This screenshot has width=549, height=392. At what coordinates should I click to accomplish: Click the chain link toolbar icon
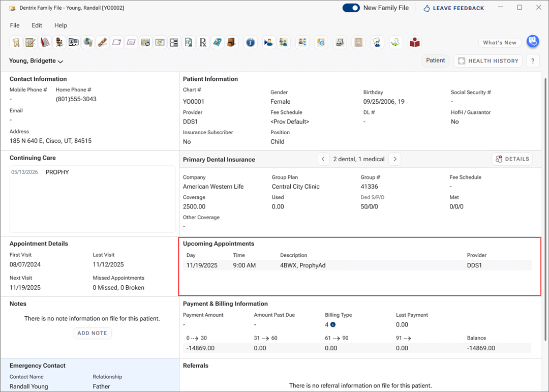[102, 43]
